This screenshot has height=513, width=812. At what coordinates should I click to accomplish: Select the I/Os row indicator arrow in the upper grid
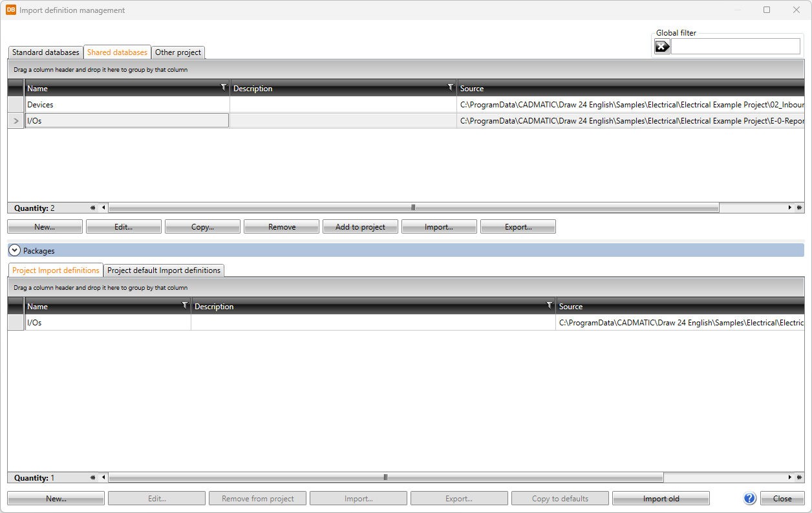pos(16,121)
